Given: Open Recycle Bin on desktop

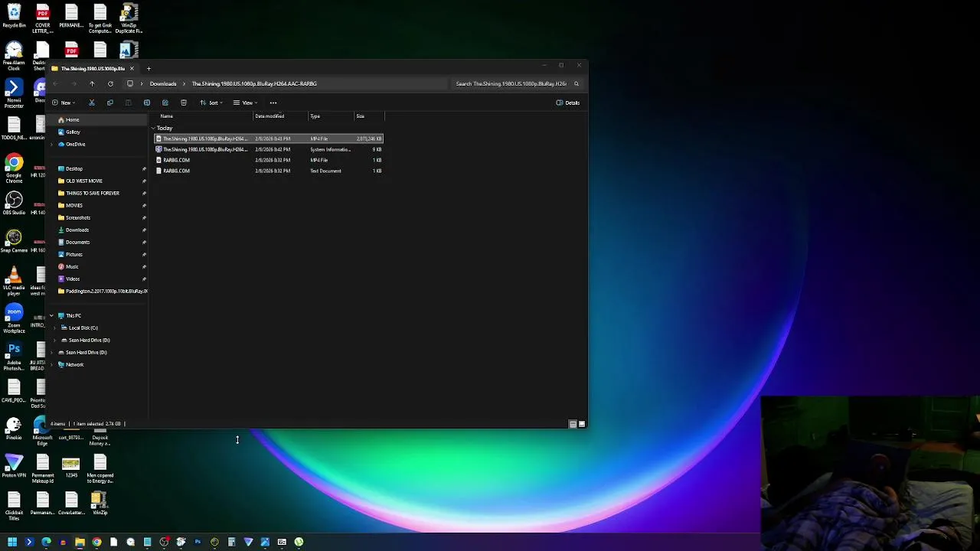Looking at the screenshot, I should coord(14,16).
